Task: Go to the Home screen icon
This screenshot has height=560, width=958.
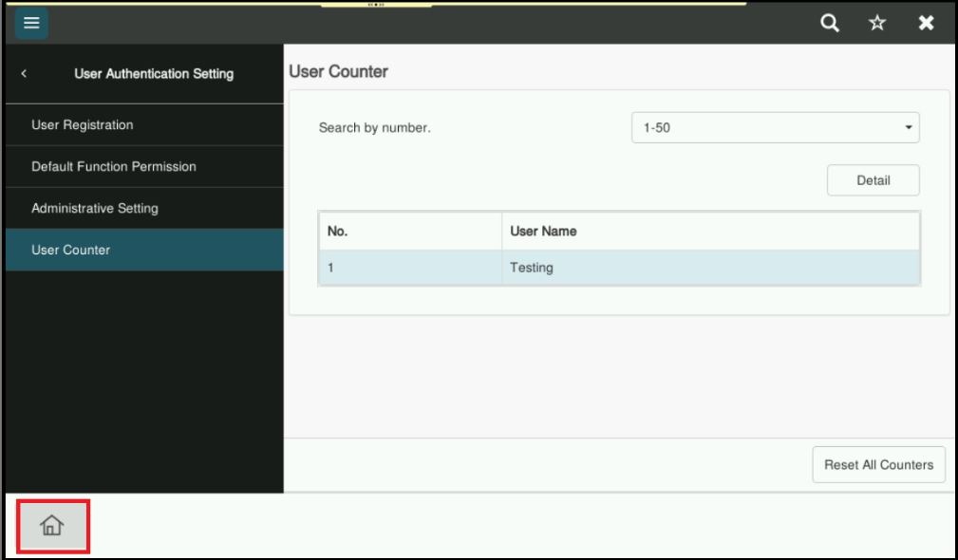Action: click(53, 524)
